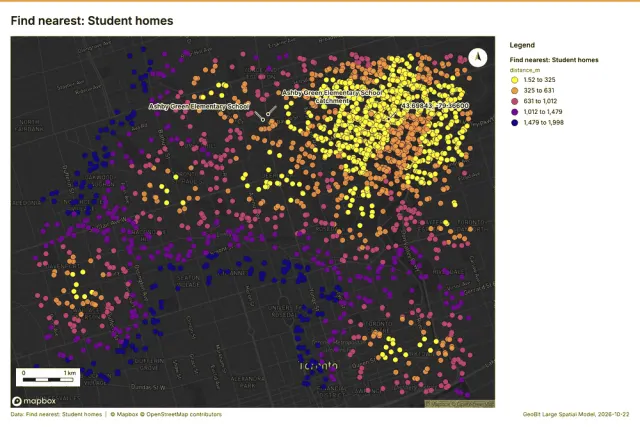Click the '325 to 631' legend label
640x427 pixels.
click(x=539, y=91)
